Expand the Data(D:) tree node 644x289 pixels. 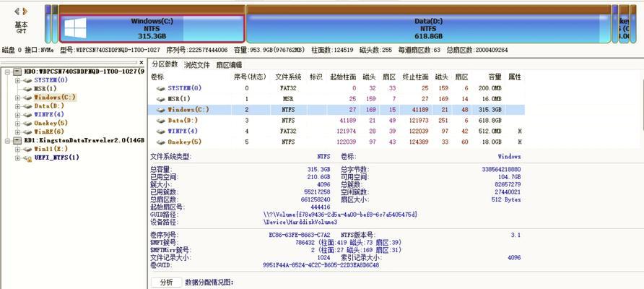click(x=17, y=106)
